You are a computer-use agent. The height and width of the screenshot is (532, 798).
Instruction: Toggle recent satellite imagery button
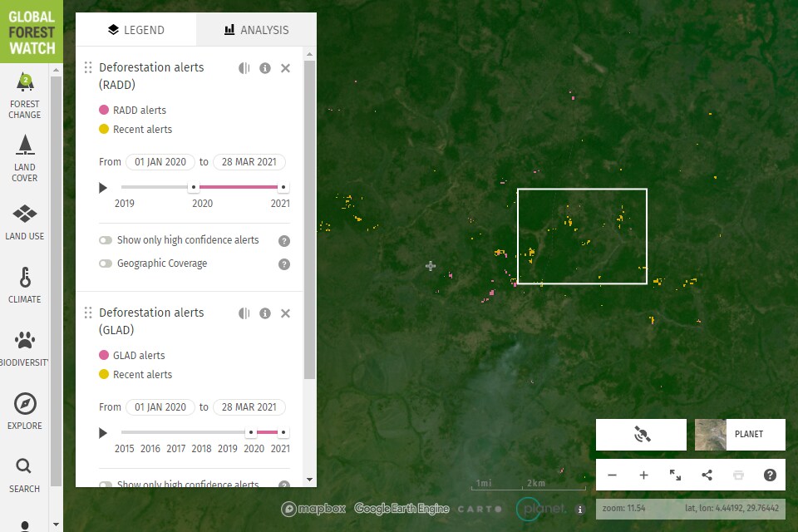click(x=641, y=434)
